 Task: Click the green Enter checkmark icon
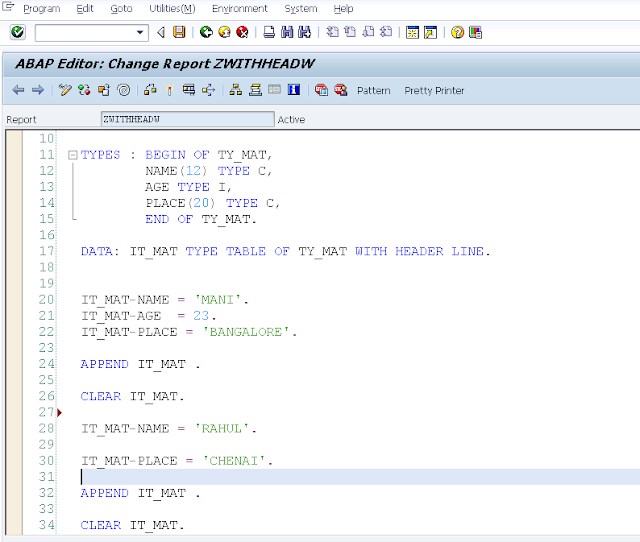click(x=18, y=32)
